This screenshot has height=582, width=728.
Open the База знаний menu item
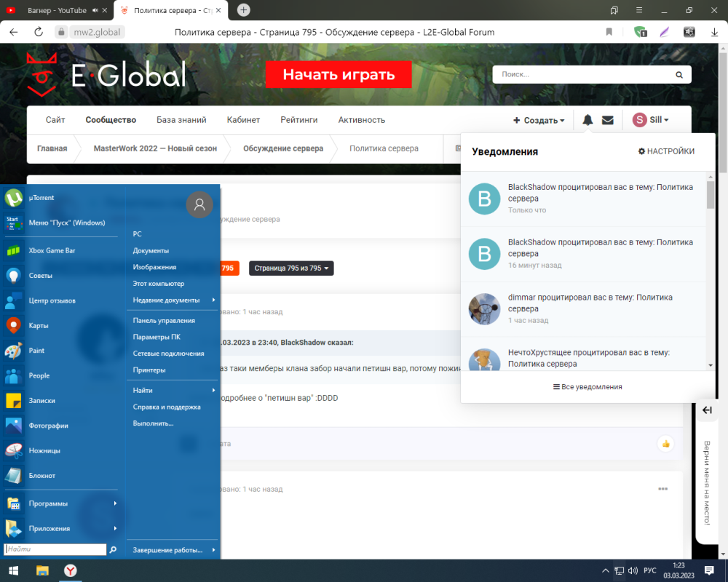pos(181,120)
